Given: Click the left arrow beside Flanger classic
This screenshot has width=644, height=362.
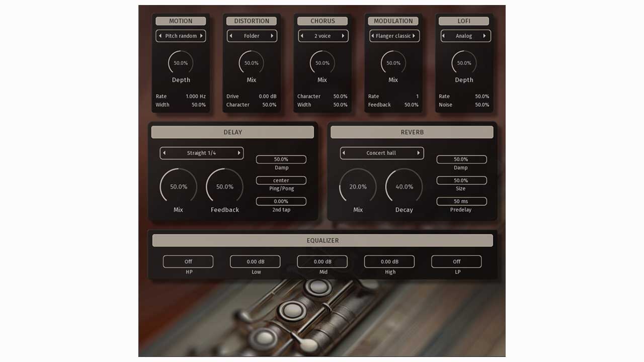Looking at the screenshot, I should tap(373, 36).
